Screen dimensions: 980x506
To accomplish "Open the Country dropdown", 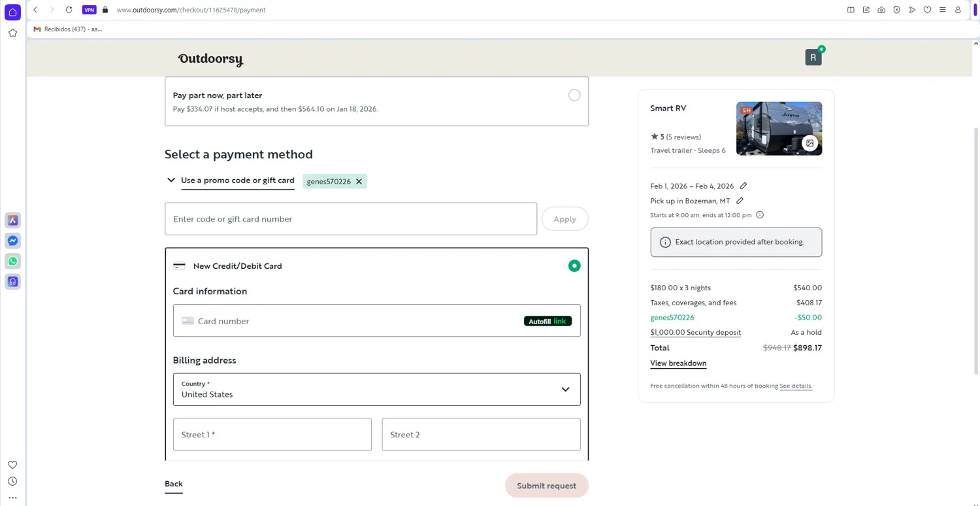I will click(376, 390).
